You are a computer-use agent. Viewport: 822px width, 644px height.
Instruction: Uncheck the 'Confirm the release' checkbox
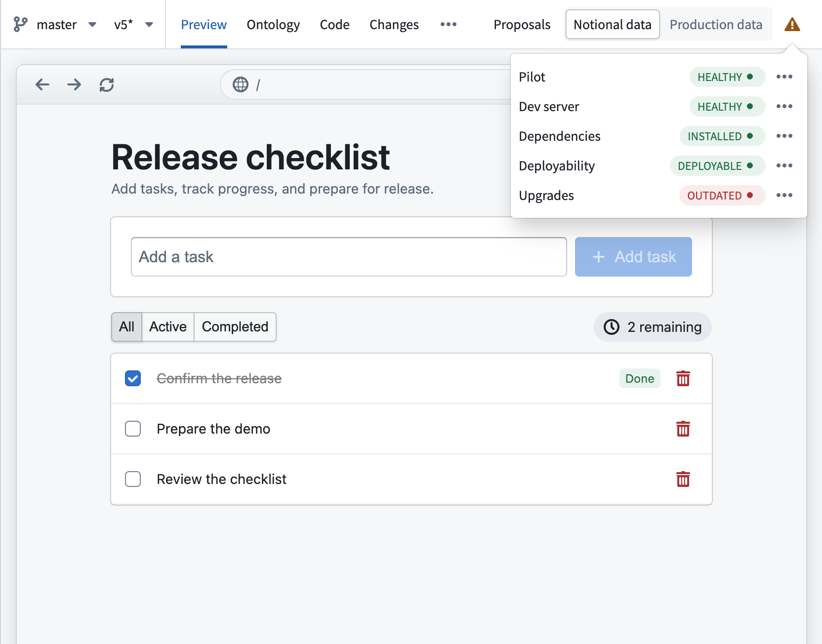[x=133, y=378]
